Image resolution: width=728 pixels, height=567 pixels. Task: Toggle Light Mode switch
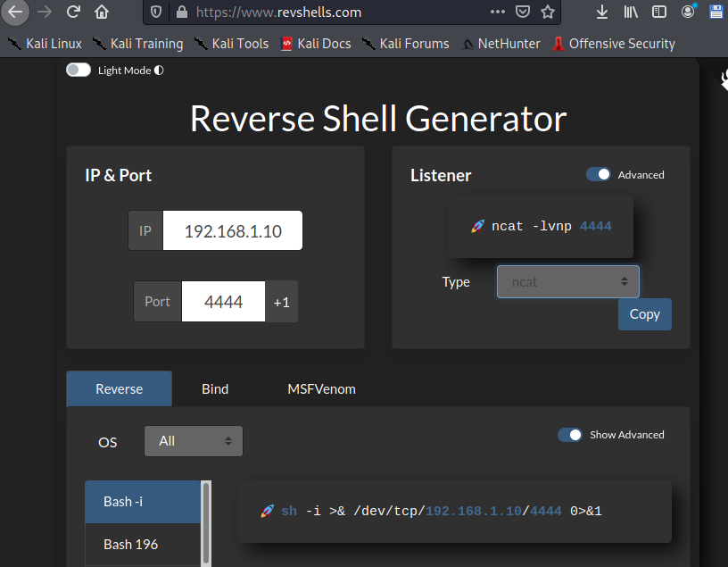tap(78, 71)
